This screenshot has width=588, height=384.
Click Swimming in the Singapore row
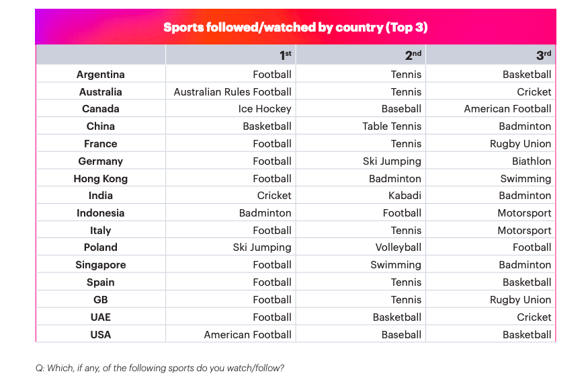click(x=396, y=265)
